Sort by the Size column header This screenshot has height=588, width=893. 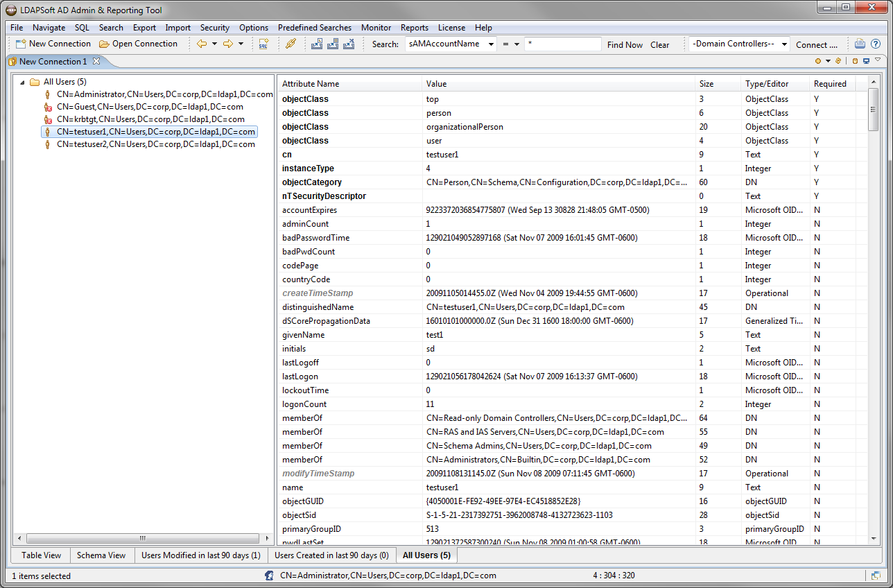coord(718,84)
